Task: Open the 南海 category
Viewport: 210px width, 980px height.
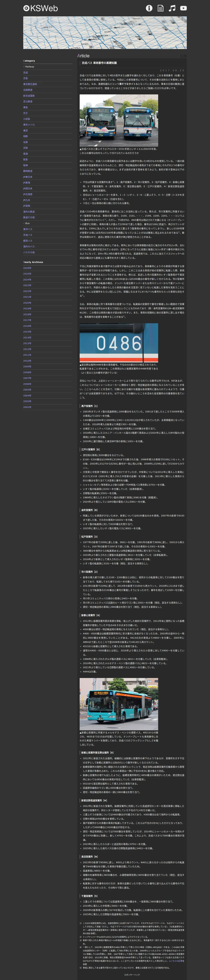Action: coord(26,154)
